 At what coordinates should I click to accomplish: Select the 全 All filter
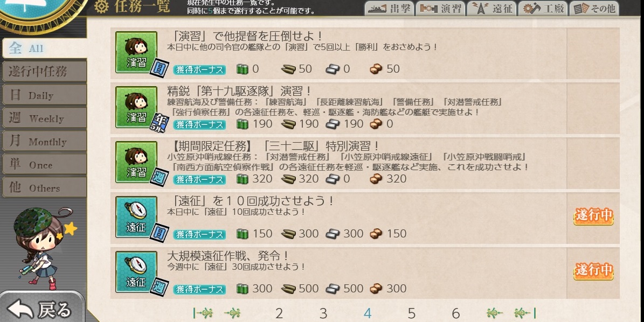pyautogui.click(x=44, y=48)
